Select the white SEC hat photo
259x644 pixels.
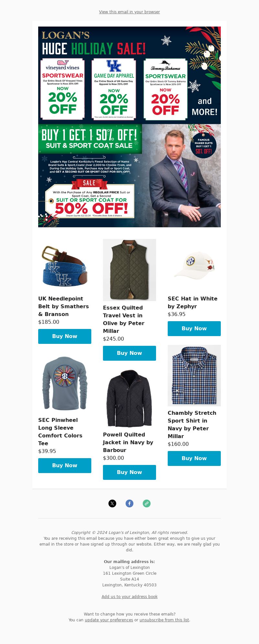[x=194, y=266]
